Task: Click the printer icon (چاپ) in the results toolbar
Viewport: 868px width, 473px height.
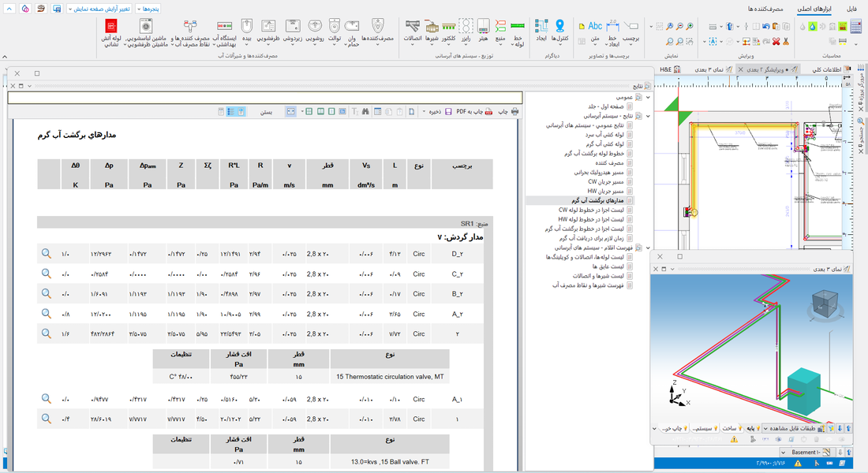Action: [514, 111]
